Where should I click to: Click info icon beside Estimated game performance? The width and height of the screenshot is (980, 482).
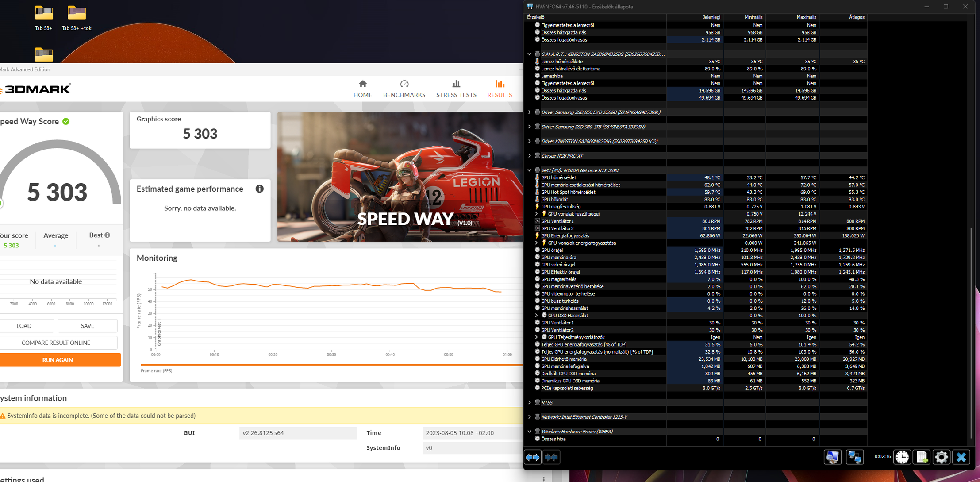[260, 189]
